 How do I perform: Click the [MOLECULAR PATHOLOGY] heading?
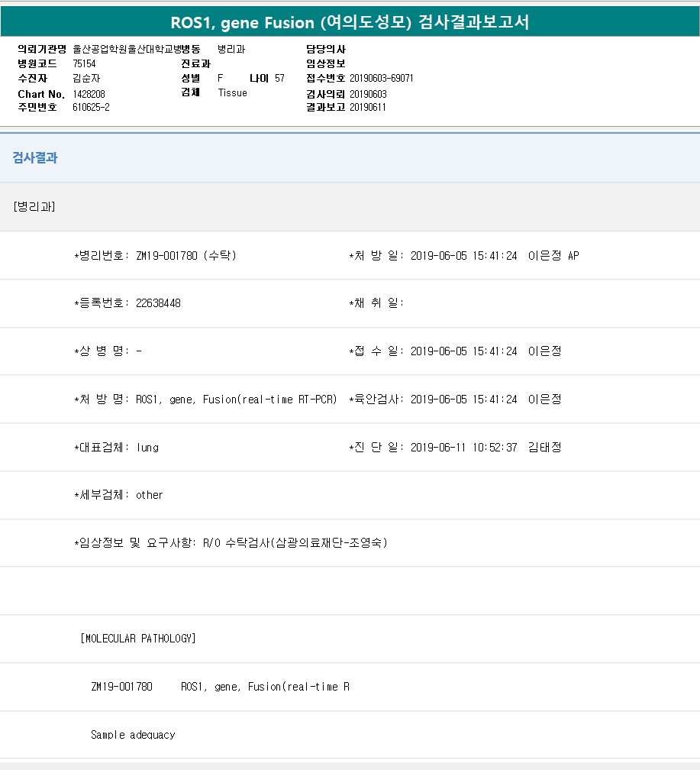137,639
